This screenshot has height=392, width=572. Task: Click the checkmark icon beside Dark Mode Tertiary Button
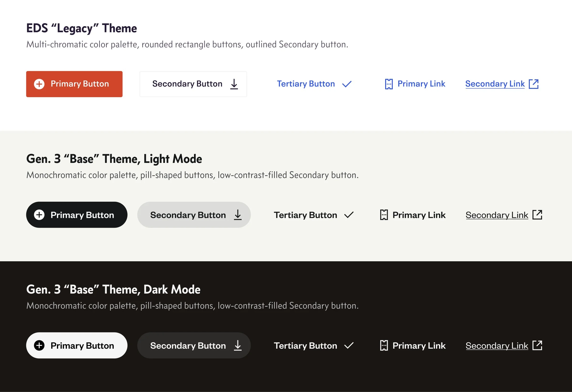pyautogui.click(x=349, y=346)
